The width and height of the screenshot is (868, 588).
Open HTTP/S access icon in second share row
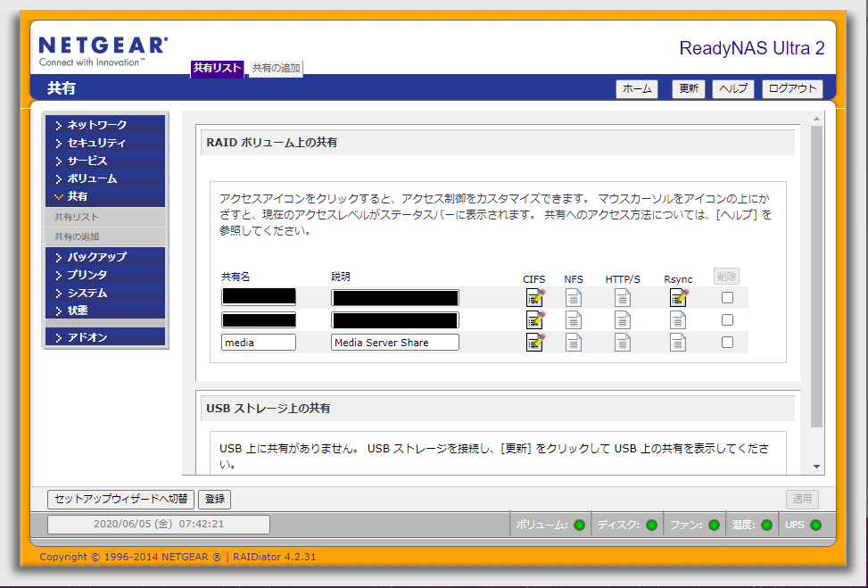(623, 320)
